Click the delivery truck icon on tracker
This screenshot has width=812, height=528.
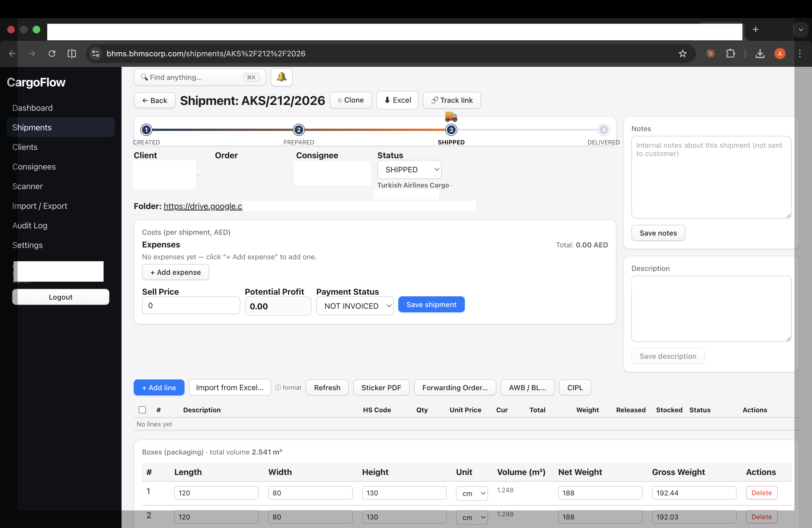point(451,117)
